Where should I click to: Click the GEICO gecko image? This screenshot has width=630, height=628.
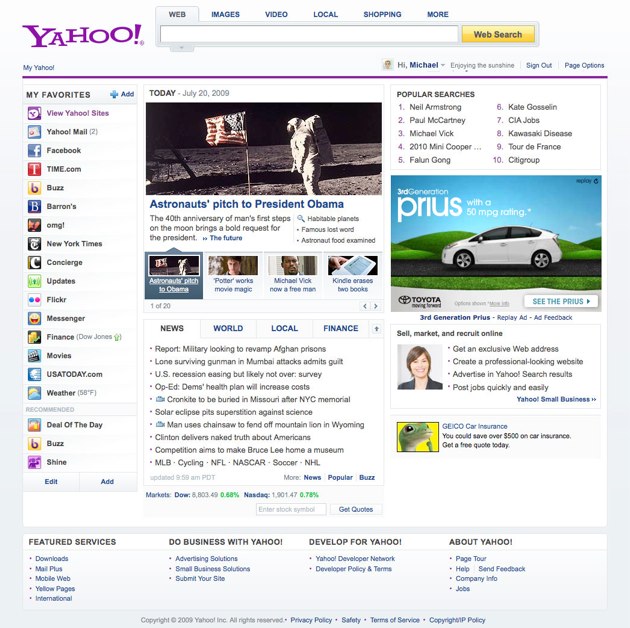pyautogui.click(x=417, y=437)
